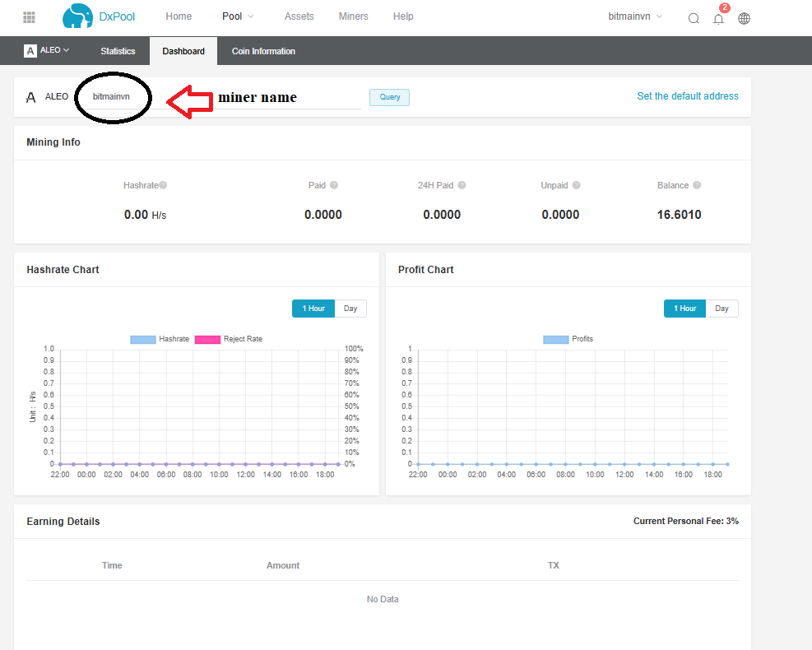Click the 24H Paid value 0.0000

point(442,215)
